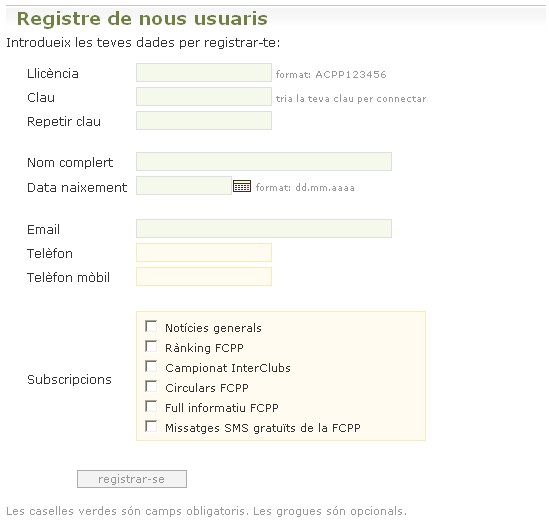
Task: Click the Notícies generals label text
Action: 213,328
